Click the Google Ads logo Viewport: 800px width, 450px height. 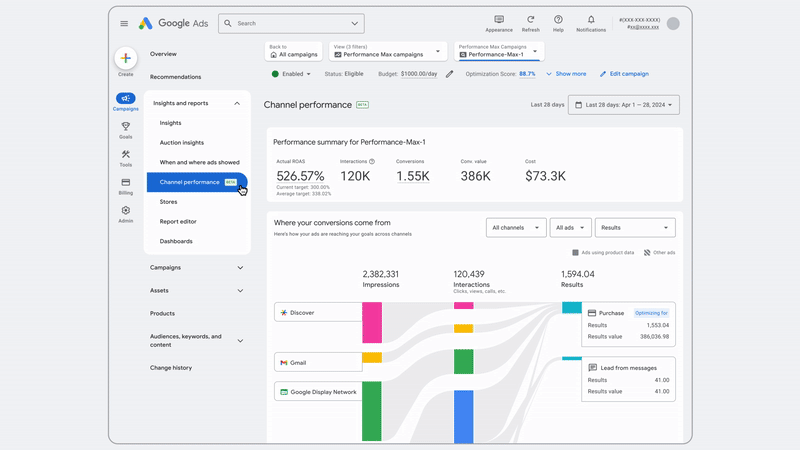173,23
